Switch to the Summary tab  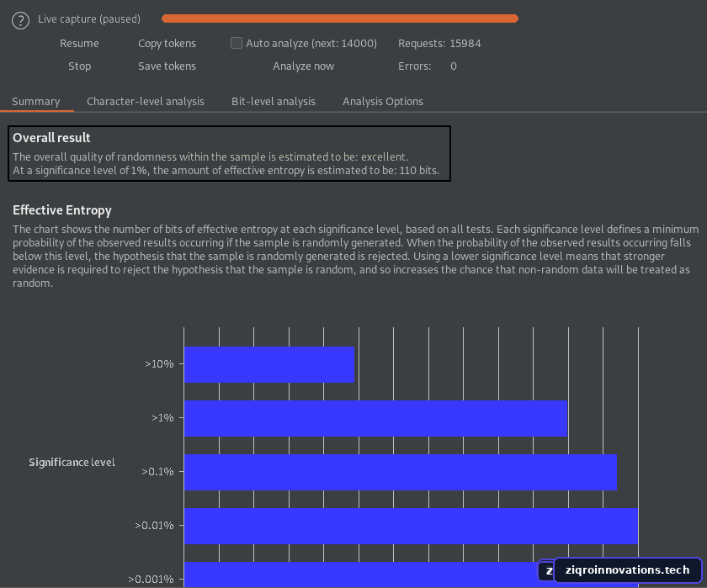pos(35,101)
